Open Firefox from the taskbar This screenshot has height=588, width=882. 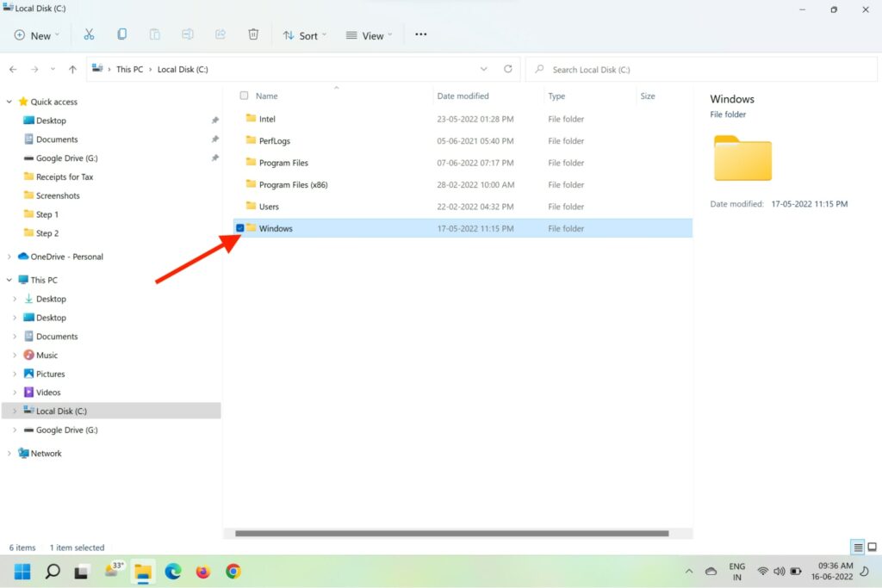(203, 572)
